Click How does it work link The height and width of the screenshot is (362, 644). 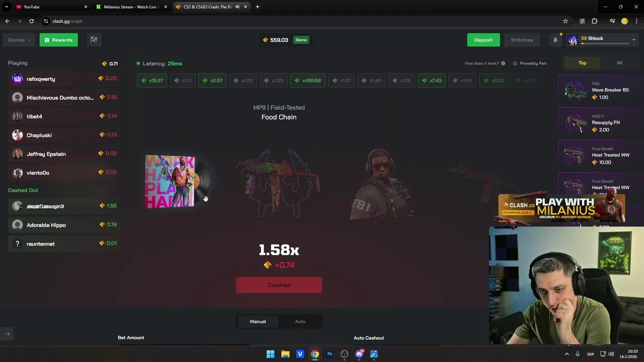click(482, 63)
